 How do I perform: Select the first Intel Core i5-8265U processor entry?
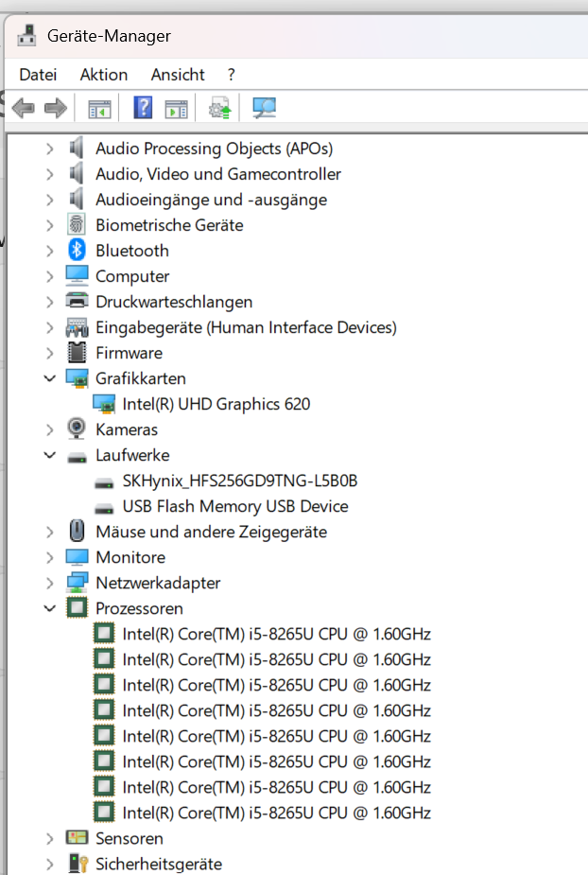(x=277, y=634)
